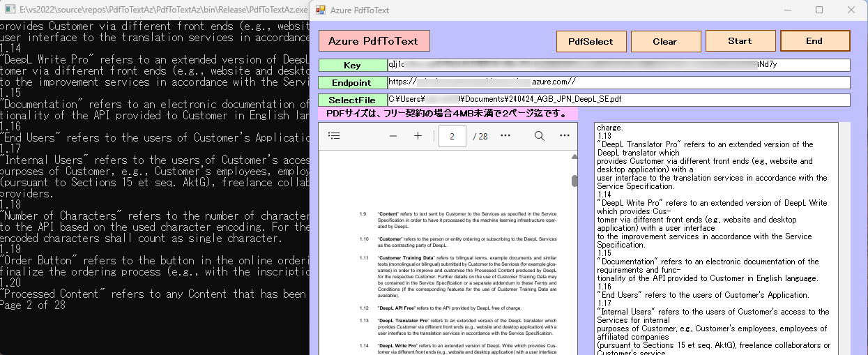Click the console window icon in title bar
The image size is (868, 355).
pos(10,10)
